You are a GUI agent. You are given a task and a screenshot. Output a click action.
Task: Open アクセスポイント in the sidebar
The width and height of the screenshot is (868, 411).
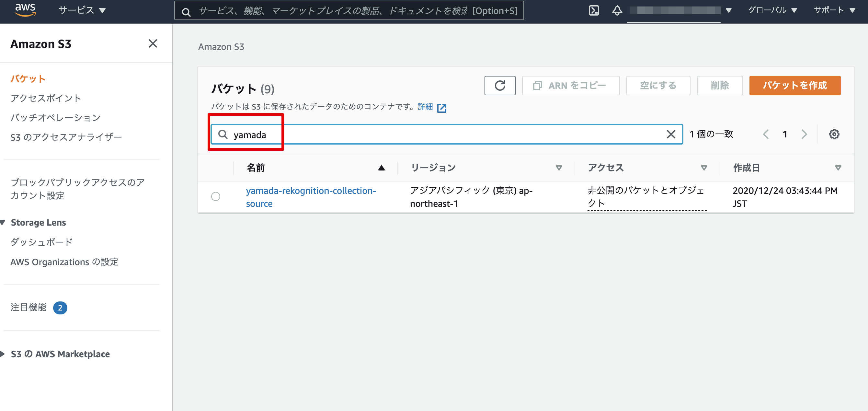click(x=46, y=98)
